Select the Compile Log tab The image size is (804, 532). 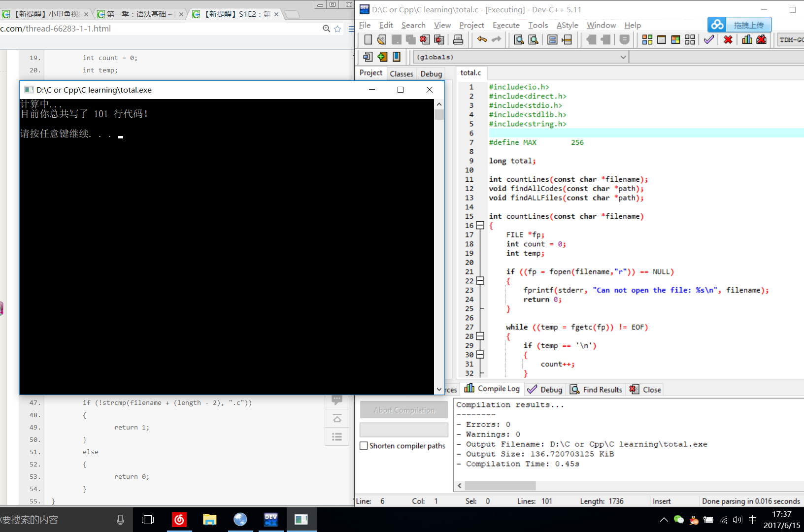(492, 389)
